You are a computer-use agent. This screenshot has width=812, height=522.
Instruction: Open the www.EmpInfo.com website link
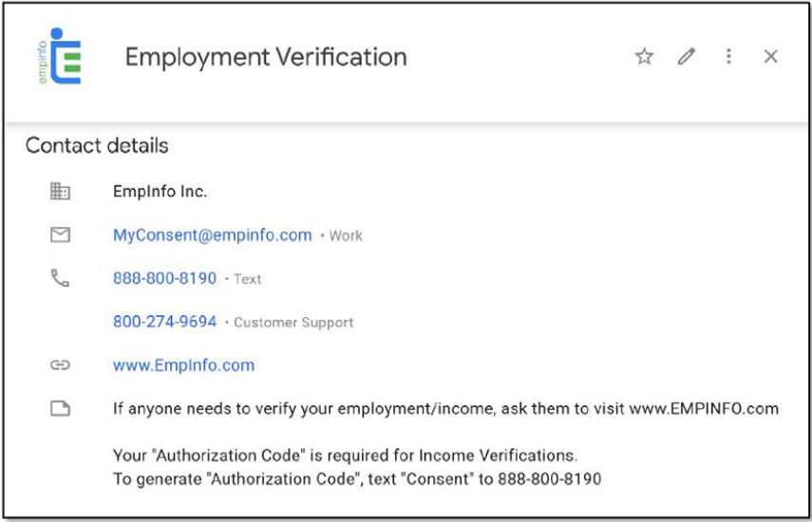click(x=183, y=365)
